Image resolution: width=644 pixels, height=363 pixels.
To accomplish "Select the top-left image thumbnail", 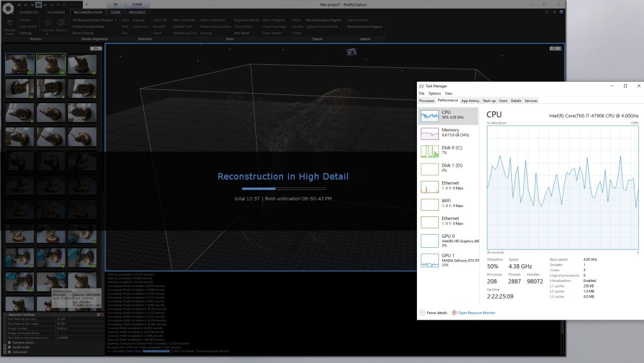I will click(19, 63).
